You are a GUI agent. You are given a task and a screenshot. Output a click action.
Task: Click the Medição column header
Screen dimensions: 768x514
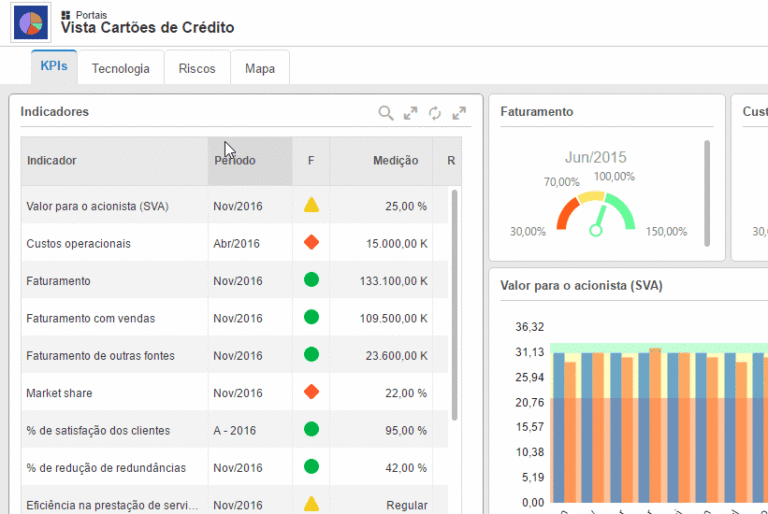pyautogui.click(x=395, y=161)
